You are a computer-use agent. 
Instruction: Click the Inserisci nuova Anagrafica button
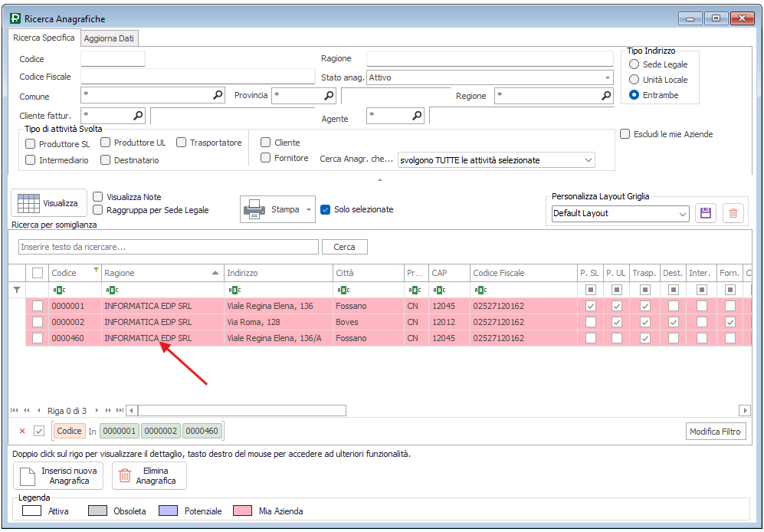point(57,476)
